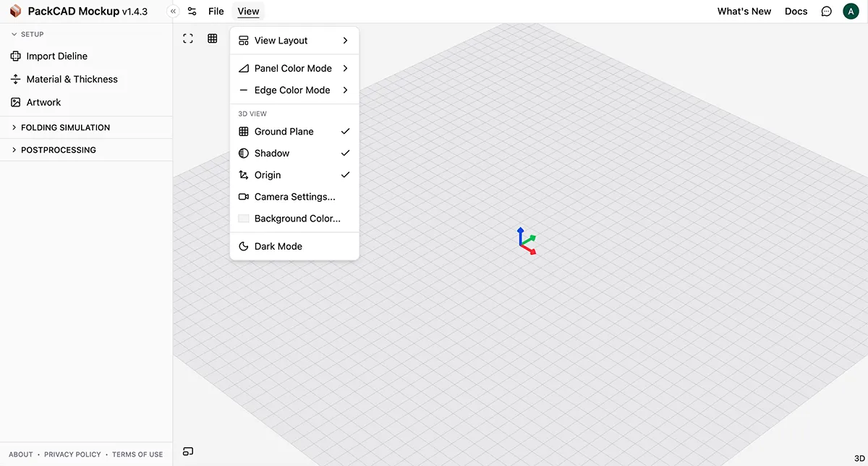Toggle the Shadow checkmark

click(345, 153)
